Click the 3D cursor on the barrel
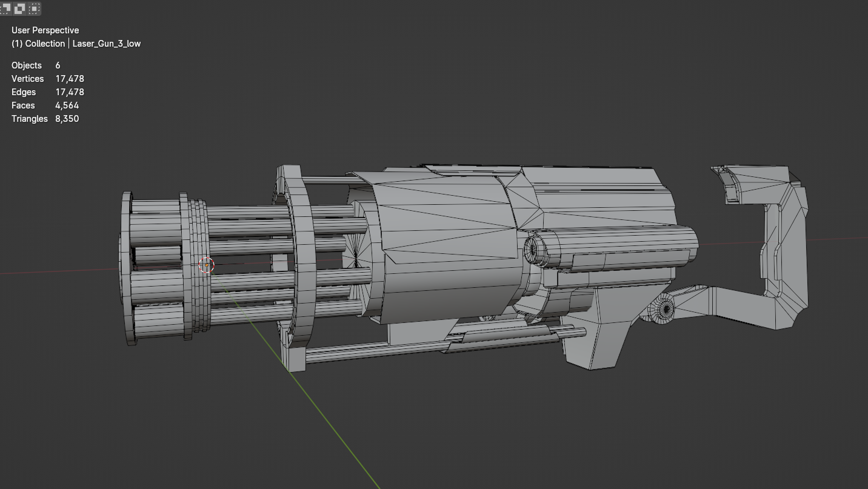Viewport: 868px width, 489px height. pyautogui.click(x=207, y=265)
